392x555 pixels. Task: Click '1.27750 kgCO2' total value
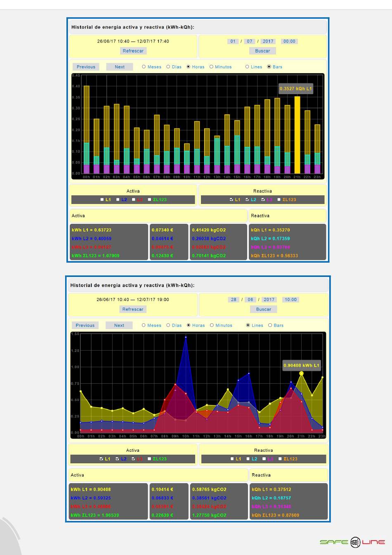(x=209, y=515)
